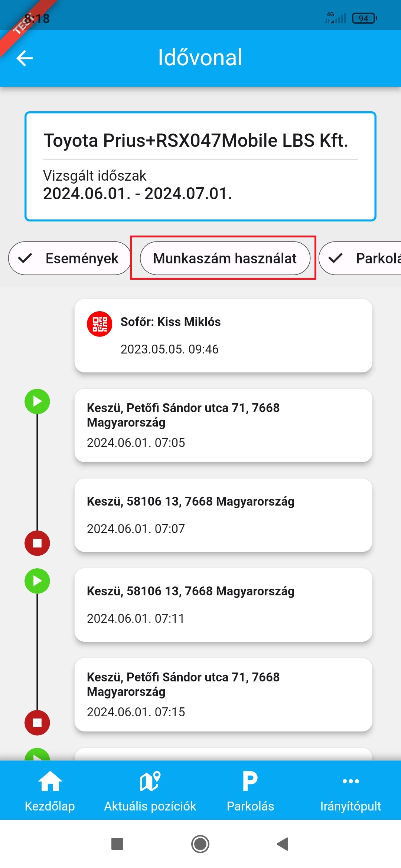Tap the back arrow in header
This screenshot has height=868, width=401.
tap(25, 58)
